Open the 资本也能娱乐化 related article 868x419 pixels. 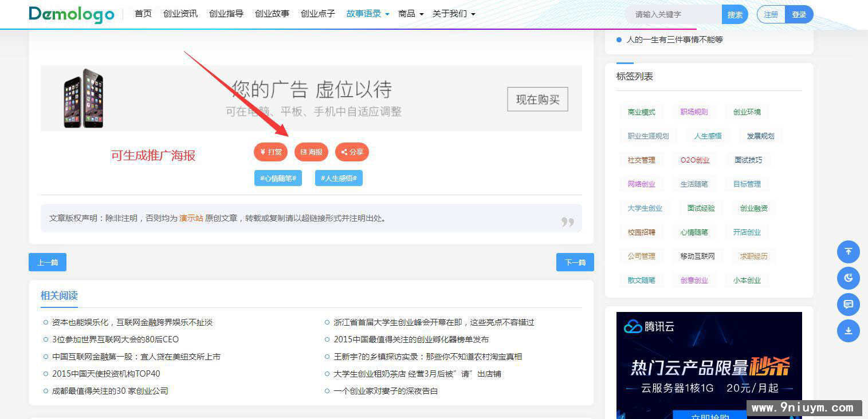[133, 322]
